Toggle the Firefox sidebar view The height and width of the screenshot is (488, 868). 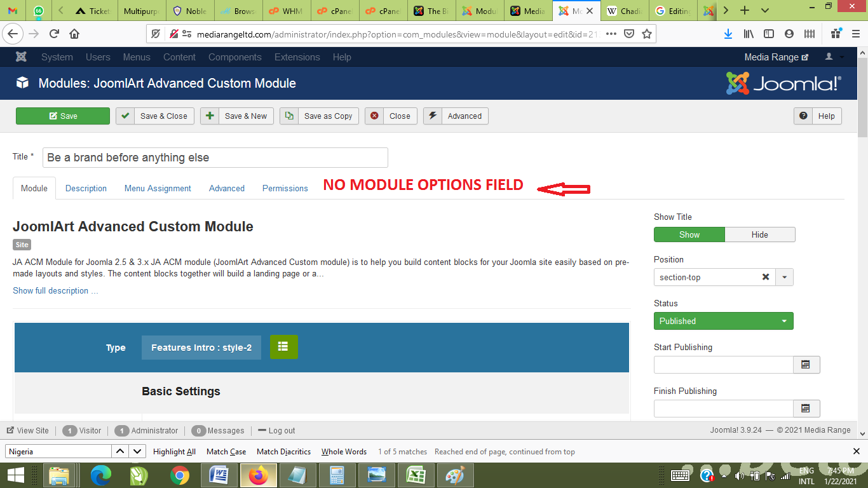[769, 34]
